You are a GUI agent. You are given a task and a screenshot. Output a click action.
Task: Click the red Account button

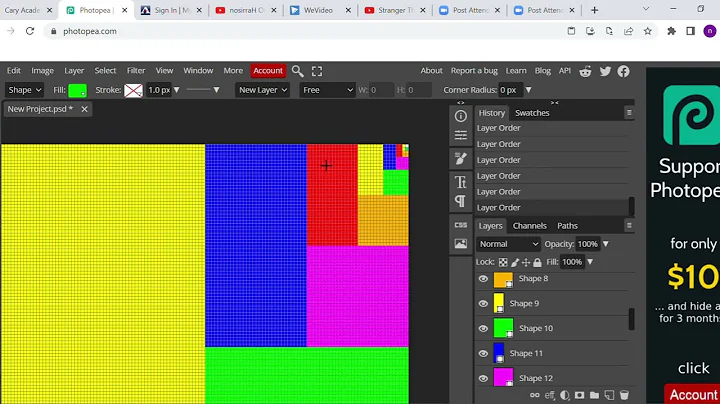(268, 71)
